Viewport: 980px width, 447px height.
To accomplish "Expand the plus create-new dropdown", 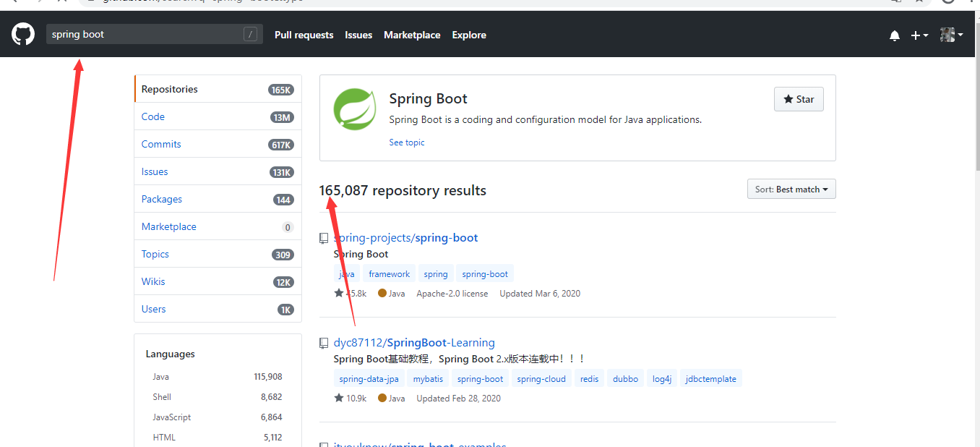I will 919,35.
